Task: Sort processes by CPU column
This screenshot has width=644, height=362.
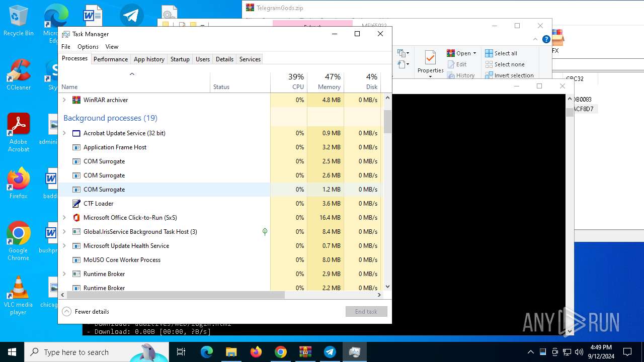Action: tap(289, 82)
